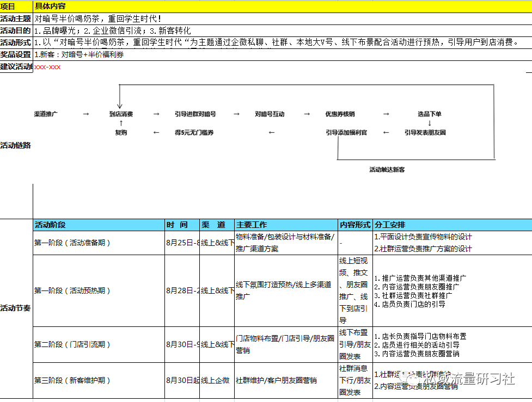532x402 pixels.
Task: Select the "选品下单" flowchart step
Action: (x=430, y=114)
